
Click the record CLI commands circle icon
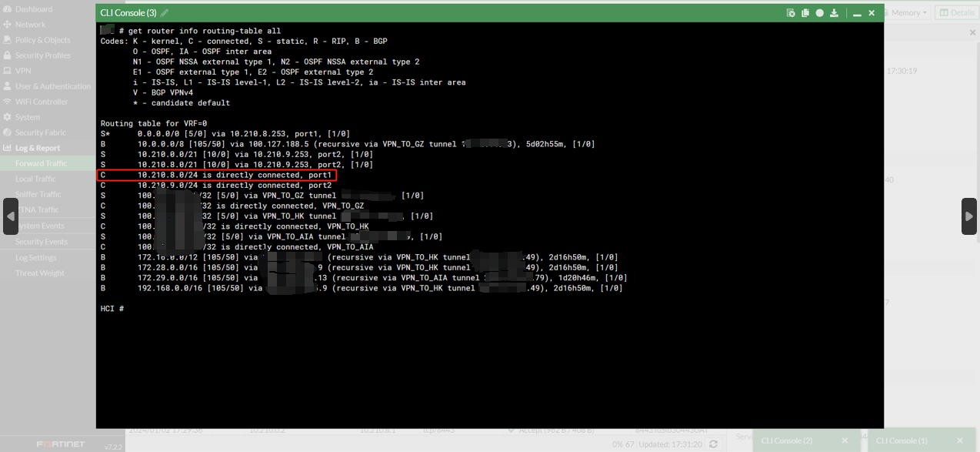pyautogui.click(x=820, y=13)
